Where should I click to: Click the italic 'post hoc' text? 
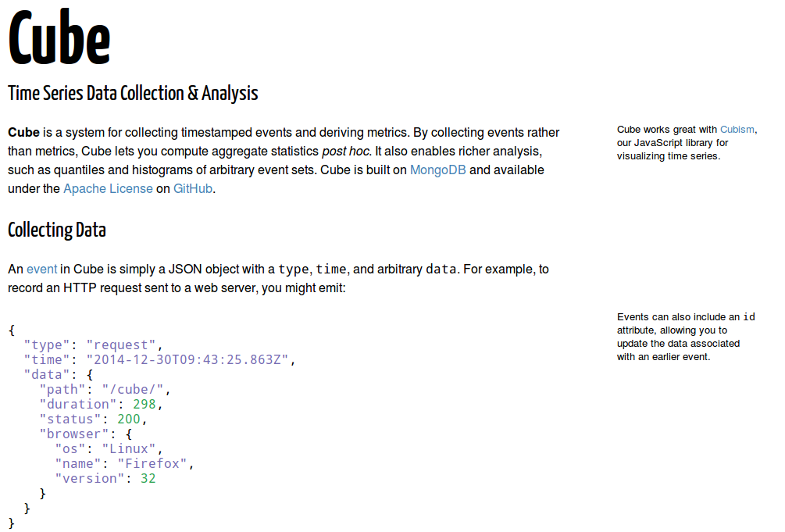345,151
